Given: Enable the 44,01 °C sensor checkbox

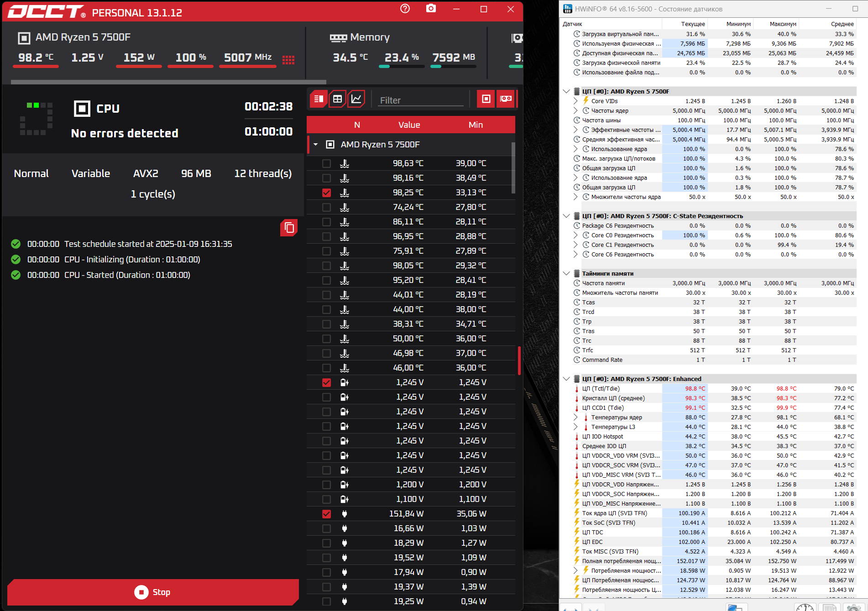Looking at the screenshot, I should (326, 295).
